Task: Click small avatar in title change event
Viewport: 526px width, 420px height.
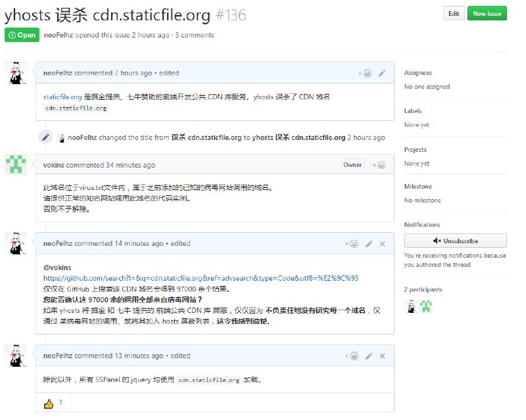Action: point(62,138)
